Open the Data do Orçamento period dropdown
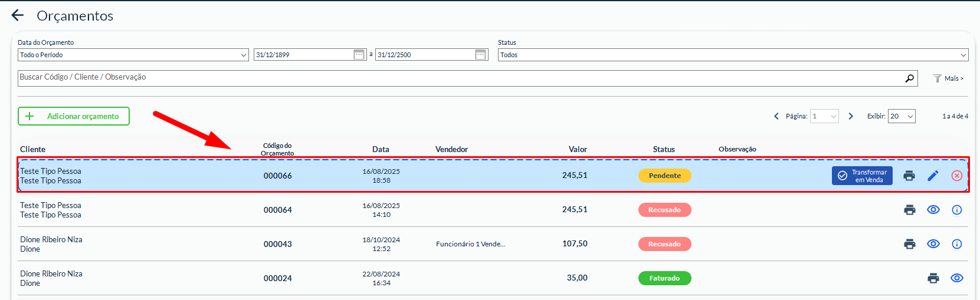Image resolution: width=980 pixels, height=300 pixels. pyautogui.click(x=133, y=55)
